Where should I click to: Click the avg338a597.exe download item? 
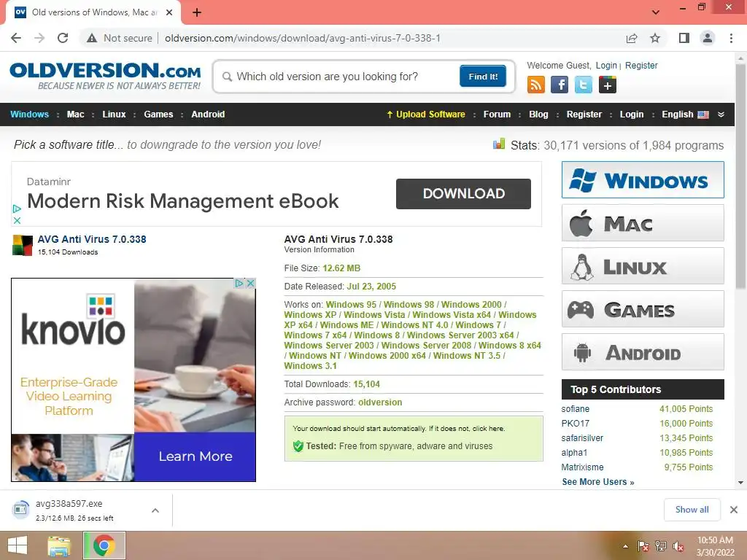(x=74, y=510)
